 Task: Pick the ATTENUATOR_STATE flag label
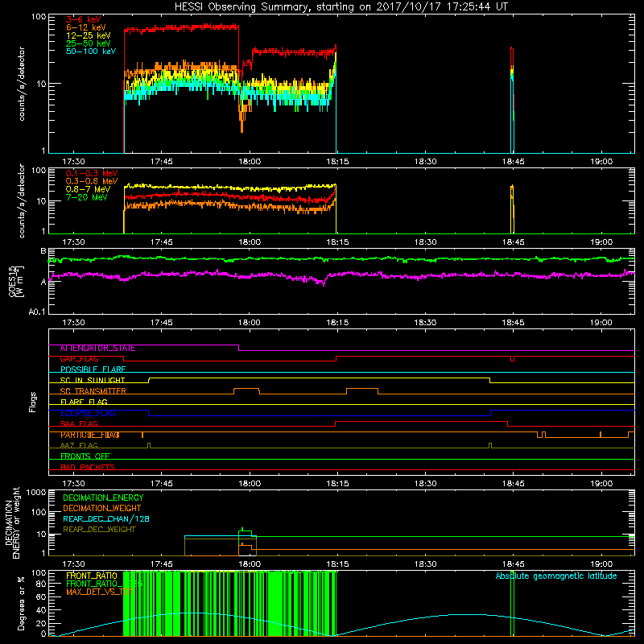pos(97,349)
